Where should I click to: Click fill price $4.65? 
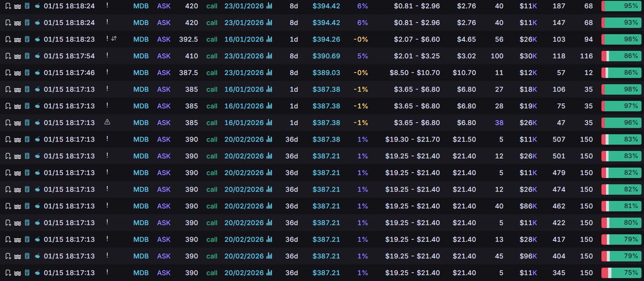click(466, 40)
